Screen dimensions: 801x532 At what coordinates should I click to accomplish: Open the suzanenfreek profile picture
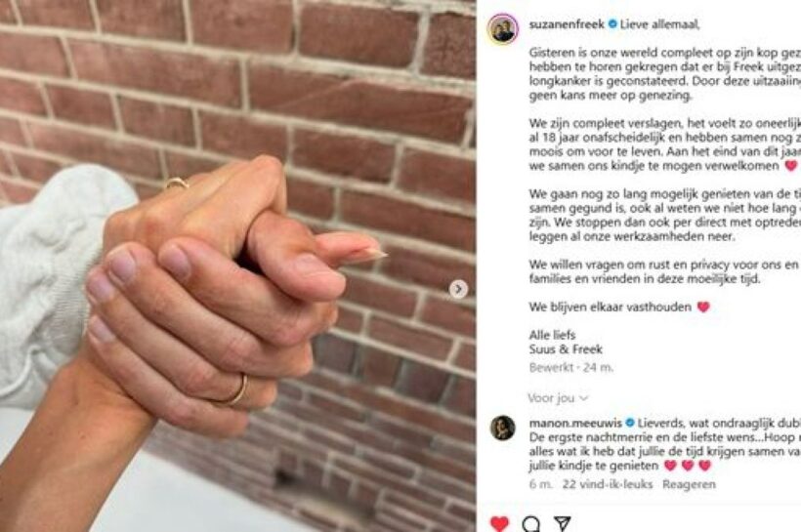(503, 29)
